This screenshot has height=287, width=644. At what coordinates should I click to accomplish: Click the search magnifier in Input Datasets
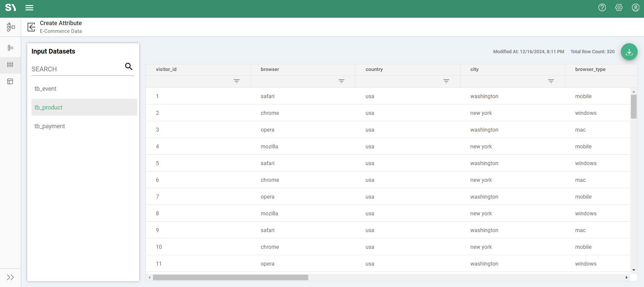[129, 67]
